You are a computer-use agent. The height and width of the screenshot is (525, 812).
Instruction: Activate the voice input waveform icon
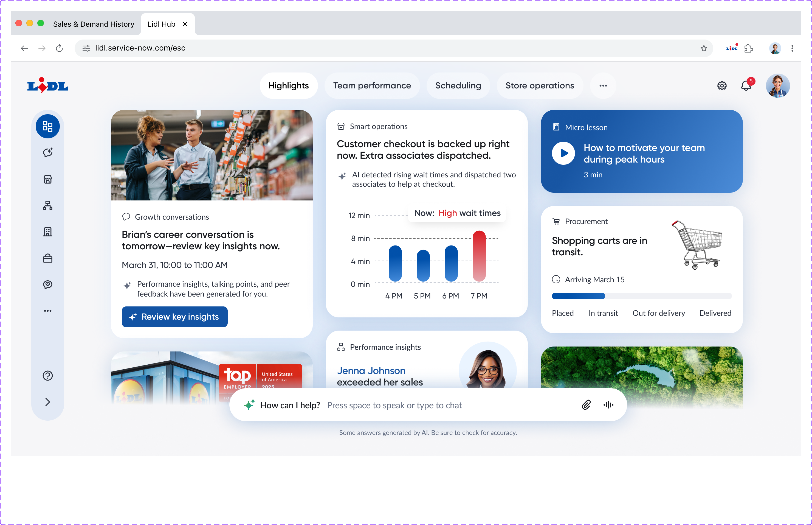(608, 405)
